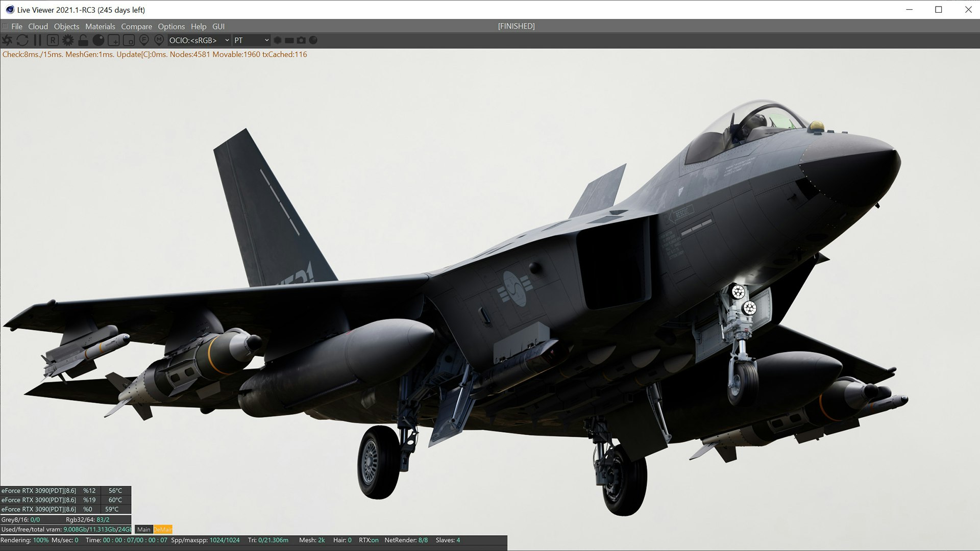Switch to the DeMain pass tab
980x551 pixels.
click(163, 530)
